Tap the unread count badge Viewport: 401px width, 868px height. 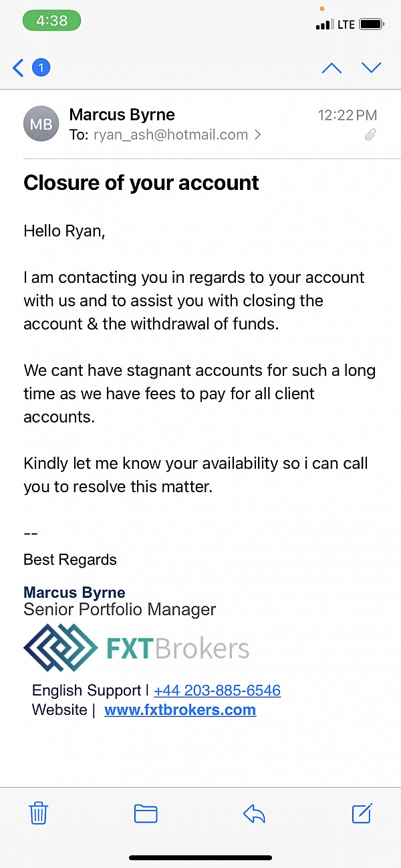[x=41, y=68]
